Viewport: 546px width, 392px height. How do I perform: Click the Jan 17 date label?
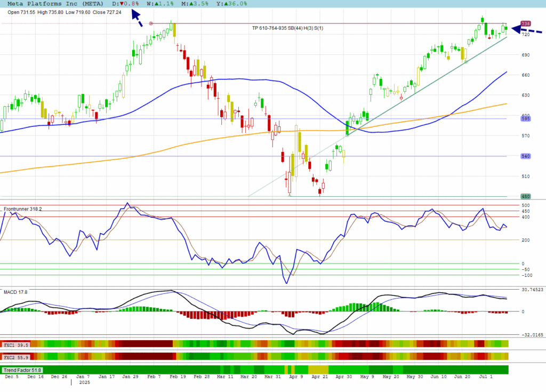[107, 377]
